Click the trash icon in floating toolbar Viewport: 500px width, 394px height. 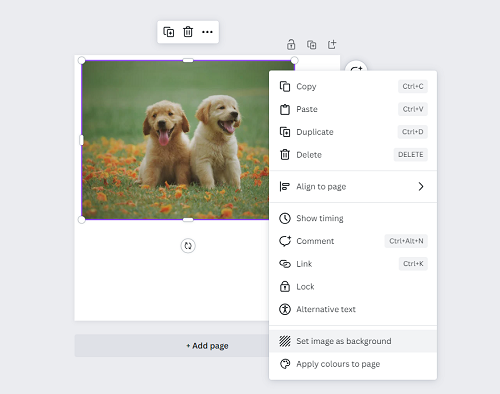click(188, 32)
